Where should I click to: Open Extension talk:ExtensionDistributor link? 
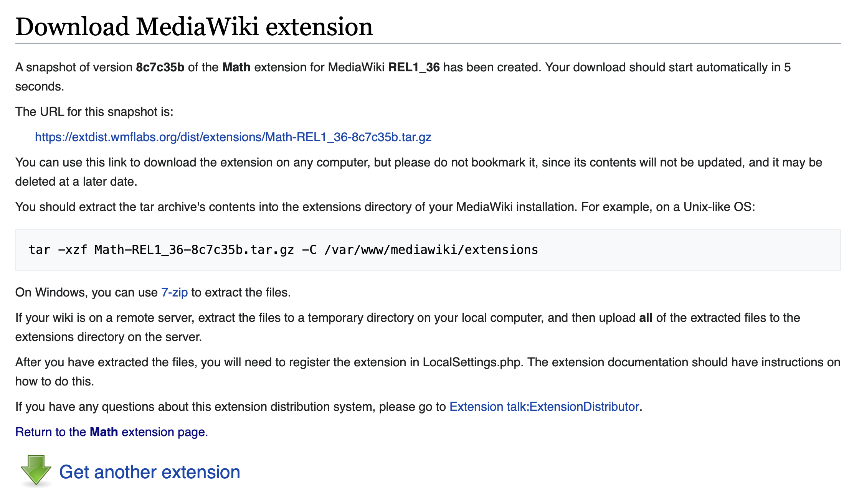tap(544, 407)
